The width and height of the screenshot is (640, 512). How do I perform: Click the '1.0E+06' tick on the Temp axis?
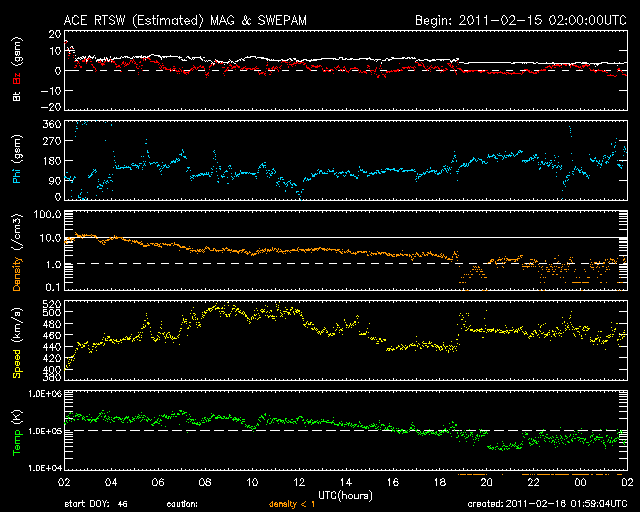45,394
